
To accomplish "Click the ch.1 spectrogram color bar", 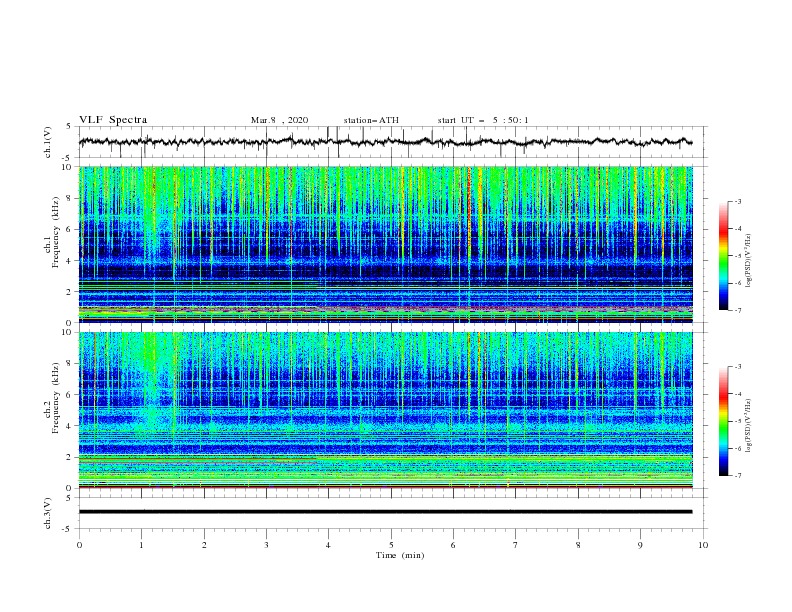I will point(723,256).
